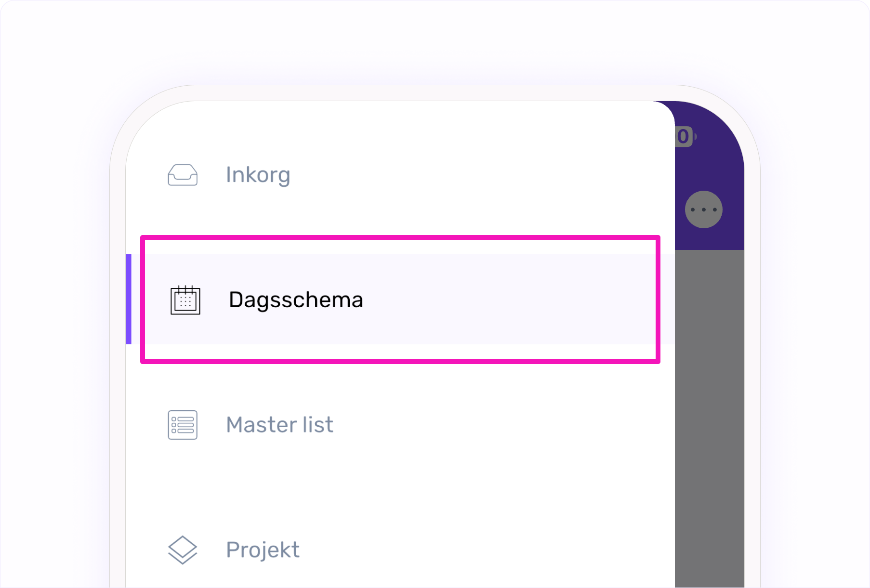The height and width of the screenshot is (588, 870).
Task: Click the empty drawer area above Inkorg
Action: 385,128
